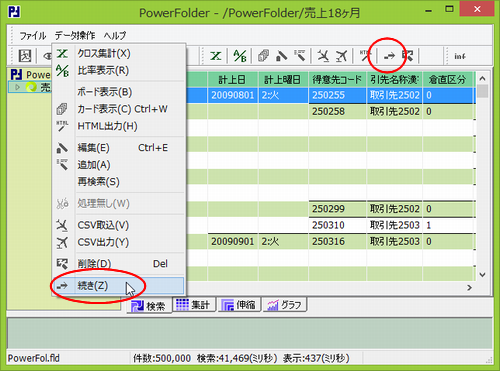Choose 追加(A) from the menu
This screenshot has height=371, width=500.
click(x=119, y=165)
